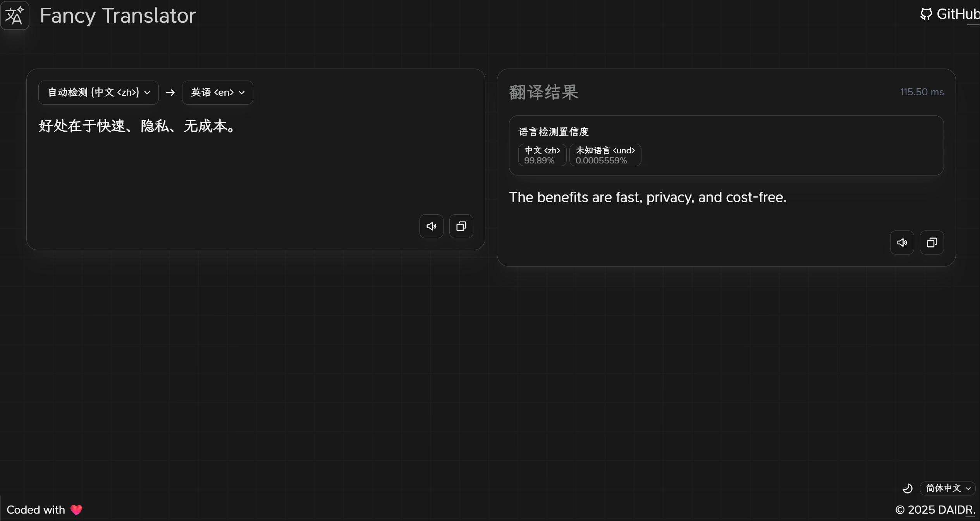The height and width of the screenshot is (521, 980).
Task: Open the GitHub link in header
Action: pyautogui.click(x=957, y=14)
